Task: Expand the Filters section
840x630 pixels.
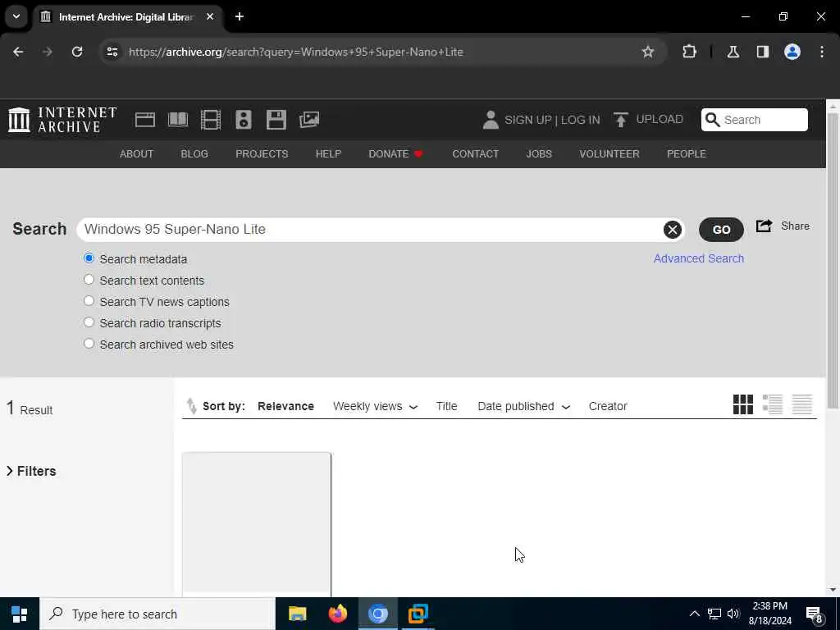Action: (31, 471)
